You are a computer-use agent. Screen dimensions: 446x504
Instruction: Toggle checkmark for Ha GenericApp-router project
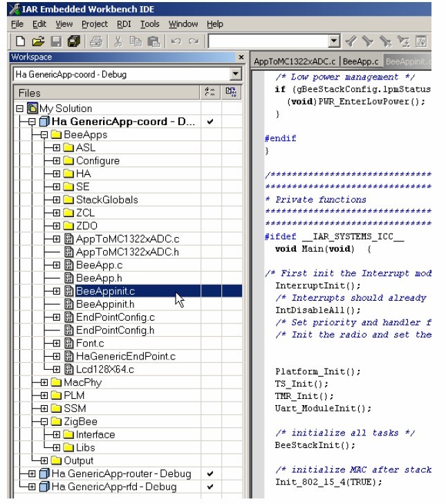(x=210, y=474)
